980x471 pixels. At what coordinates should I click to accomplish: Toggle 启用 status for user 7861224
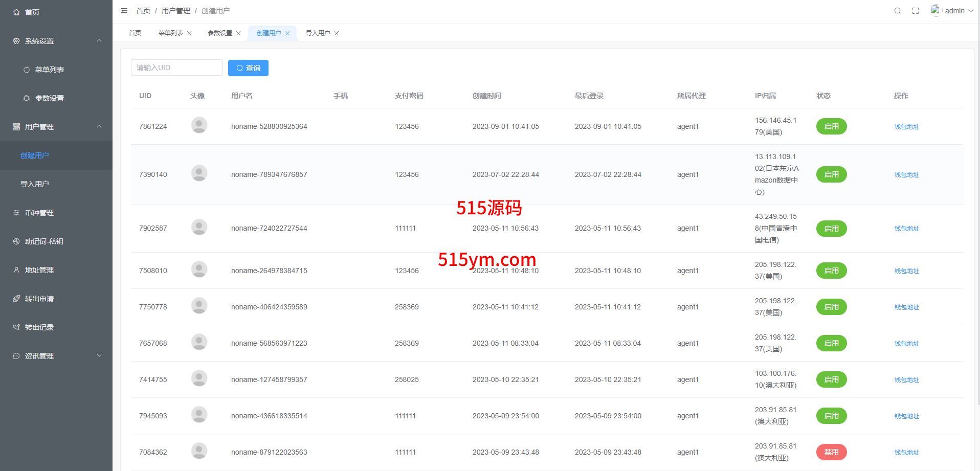click(x=831, y=126)
